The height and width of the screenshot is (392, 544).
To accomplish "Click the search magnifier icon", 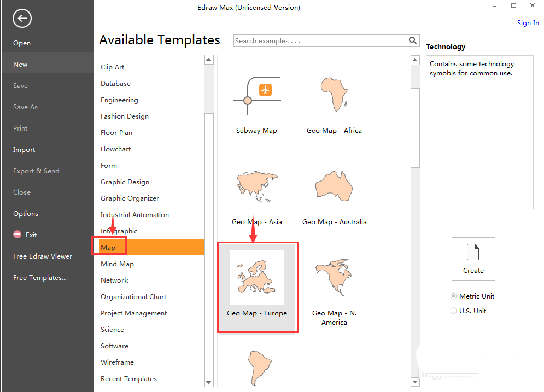I will 412,40.
